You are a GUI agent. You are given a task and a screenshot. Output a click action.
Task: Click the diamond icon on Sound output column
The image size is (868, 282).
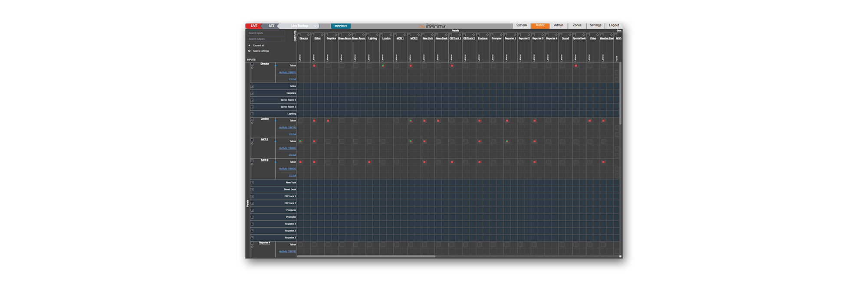(x=570, y=35)
